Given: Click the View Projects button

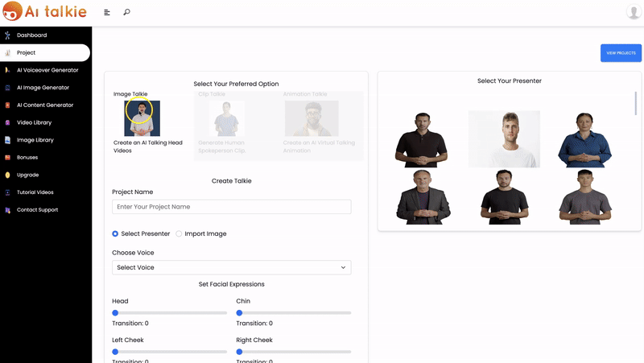Looking at the screenshot, I should (x=621, y=53).
